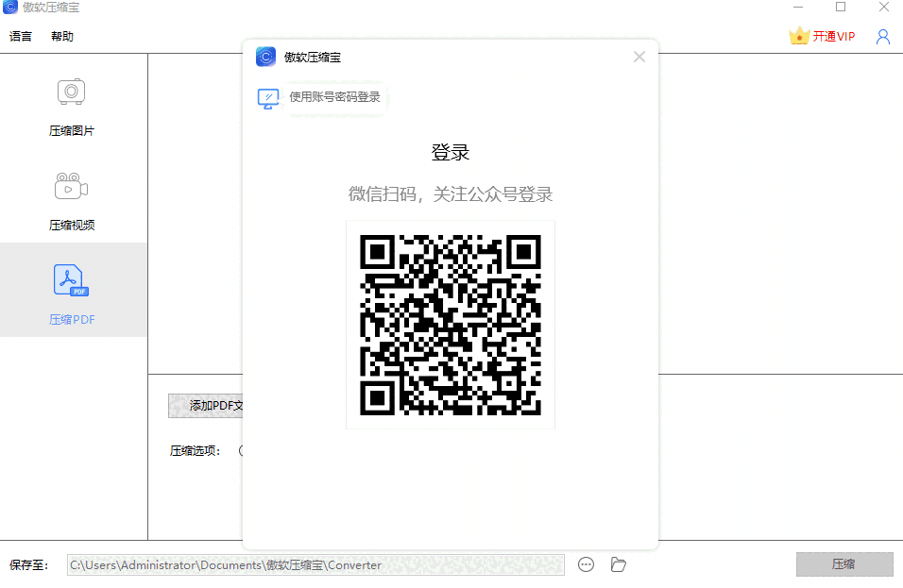Close the 登录 dialog with the X
The width and height of the screenshot is (903, 588).
point(639,57)
